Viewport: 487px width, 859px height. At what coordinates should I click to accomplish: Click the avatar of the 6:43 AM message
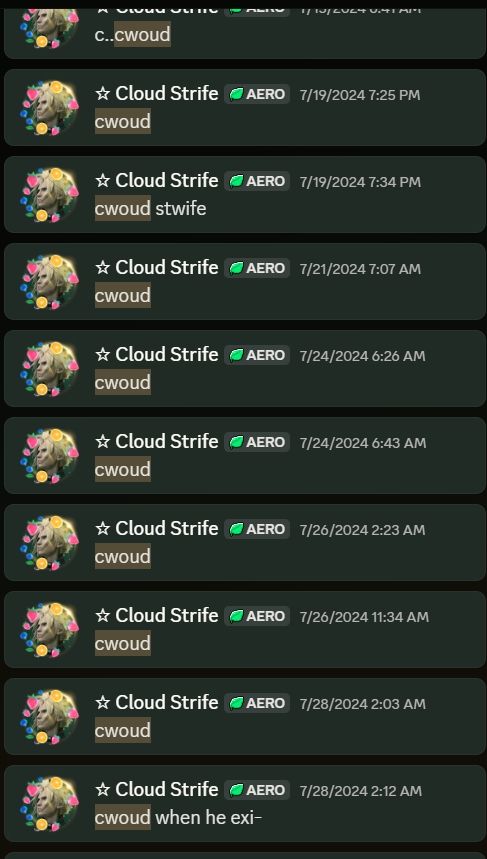click(x=49, y=455)
